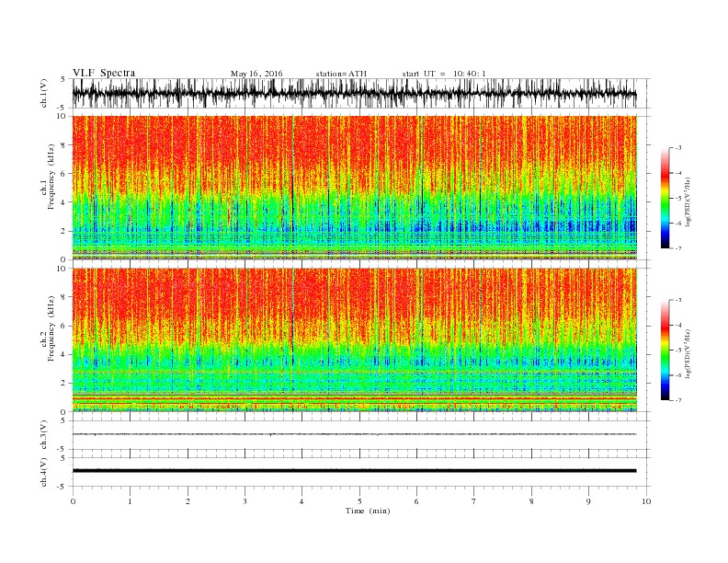The width and height of the screenshot is (728, 563).
Task: Click the "-7" tick on ch.2 color bar
Action: (x=678, y=400)
